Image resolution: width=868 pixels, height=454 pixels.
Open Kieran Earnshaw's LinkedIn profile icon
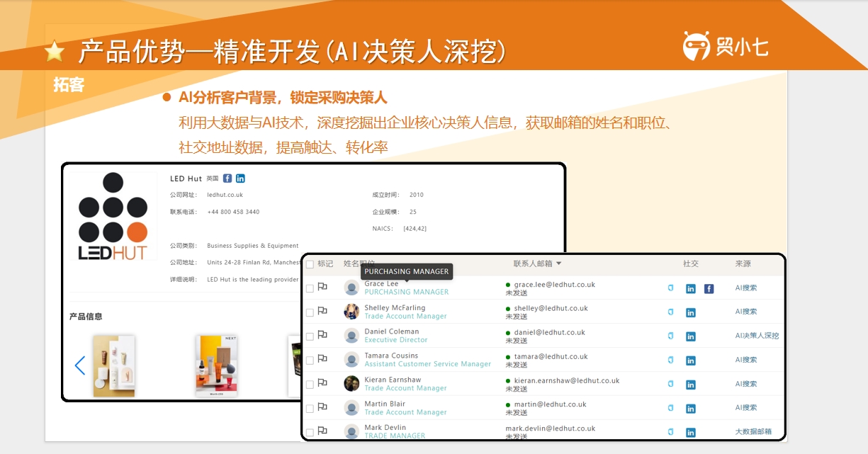point(691,385)
